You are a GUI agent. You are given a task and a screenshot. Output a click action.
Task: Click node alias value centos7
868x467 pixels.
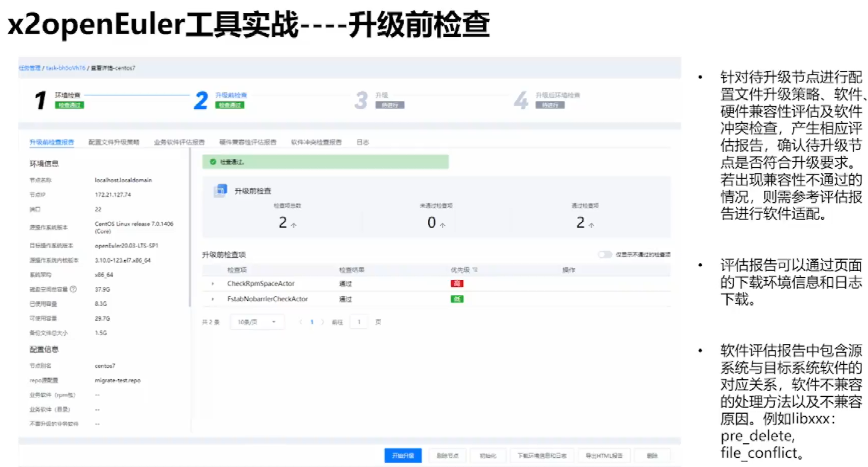[105, 366]
